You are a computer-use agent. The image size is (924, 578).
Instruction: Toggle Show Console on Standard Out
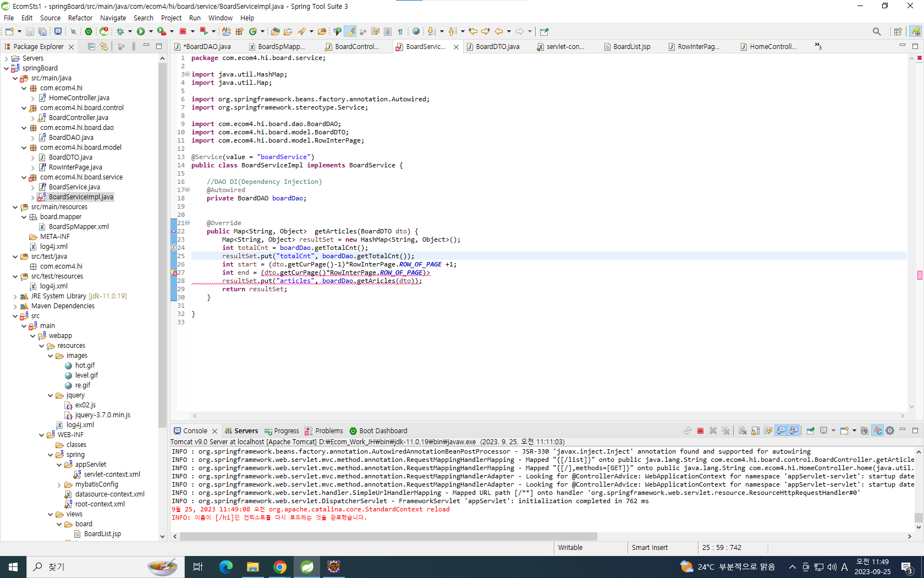[x=781, y=431]
